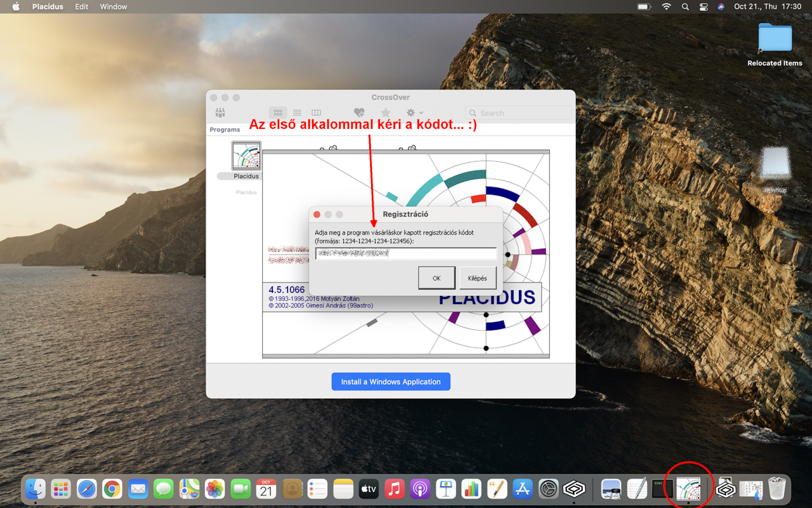This screenshot has height=508, width=812.
Task: Open Contacts from the Dock
Action: (x=292, y=489)
